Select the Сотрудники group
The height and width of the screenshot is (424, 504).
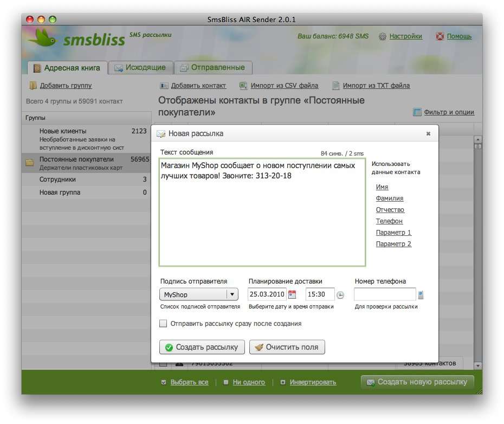coord(86,179)
